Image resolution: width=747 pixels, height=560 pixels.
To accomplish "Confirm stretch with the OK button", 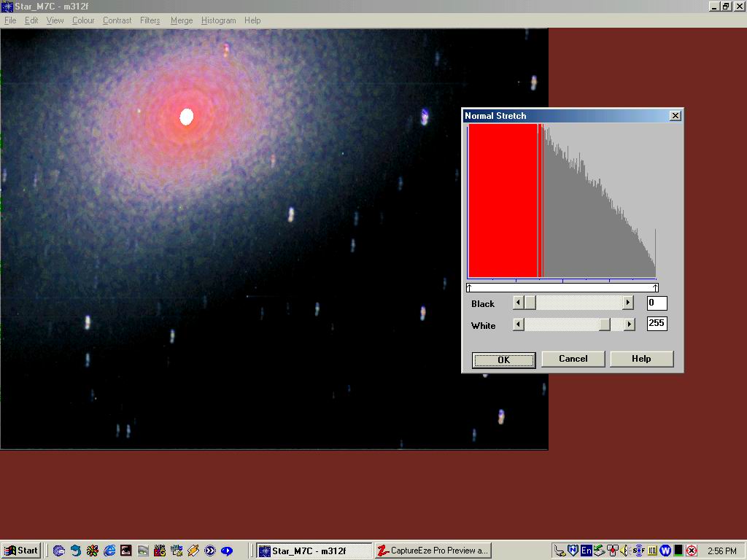I will coord(503,360).
